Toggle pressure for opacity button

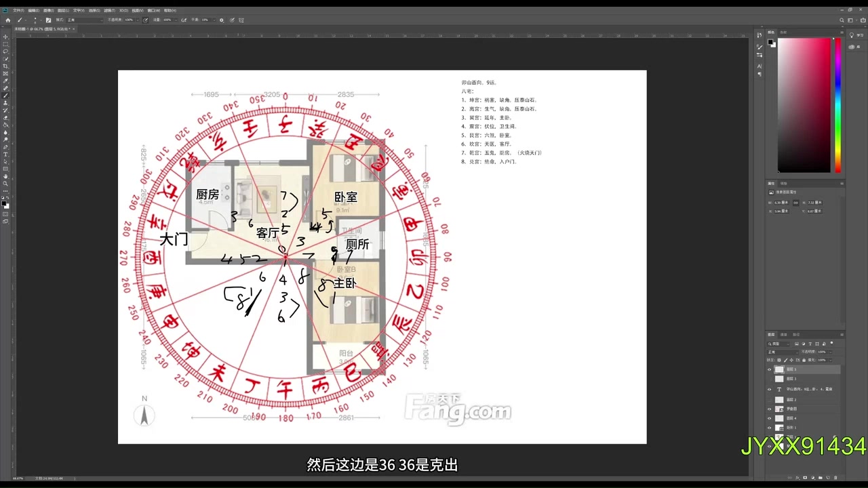coord(146,20)
